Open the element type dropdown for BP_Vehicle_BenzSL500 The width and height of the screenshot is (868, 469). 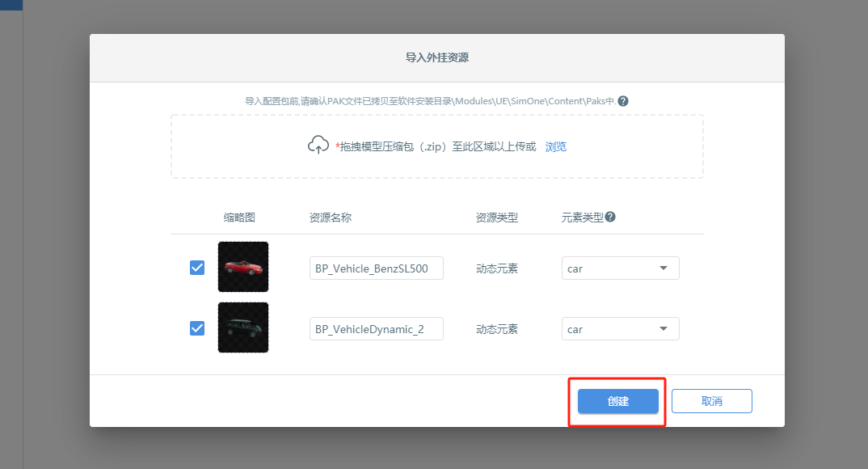[620, 268]
